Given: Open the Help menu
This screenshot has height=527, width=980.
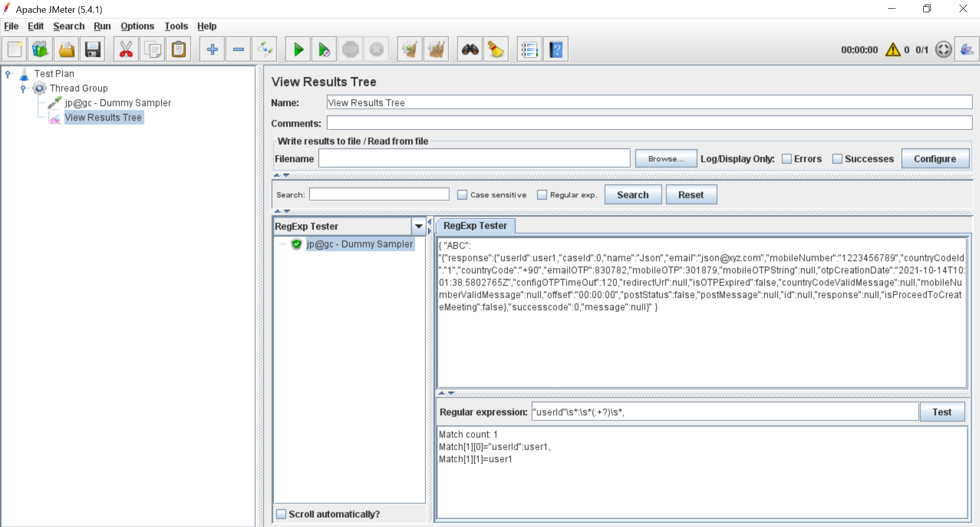Looking at the screenshot, I should [x=207, y=26].
